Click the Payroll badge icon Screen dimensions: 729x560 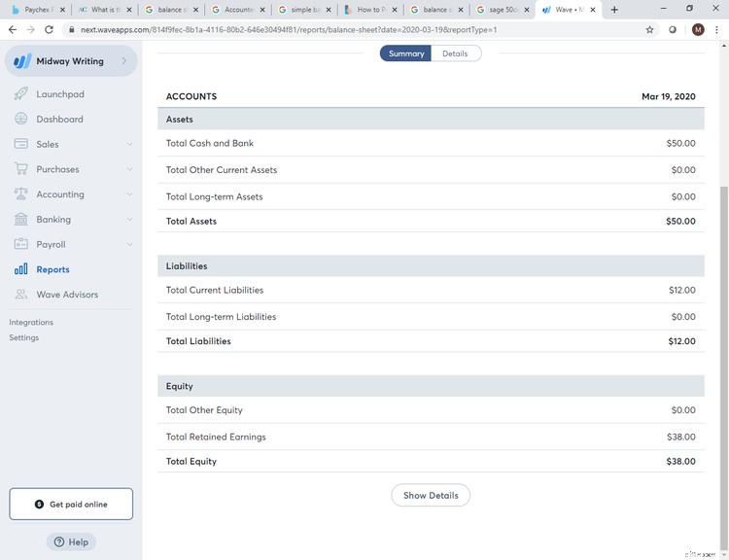pos(21,244)
